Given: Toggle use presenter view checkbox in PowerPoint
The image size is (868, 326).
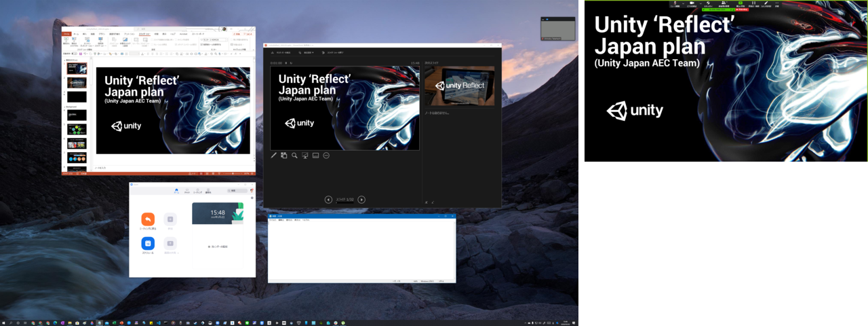Looking at the screenshot, I should point(202,45).
